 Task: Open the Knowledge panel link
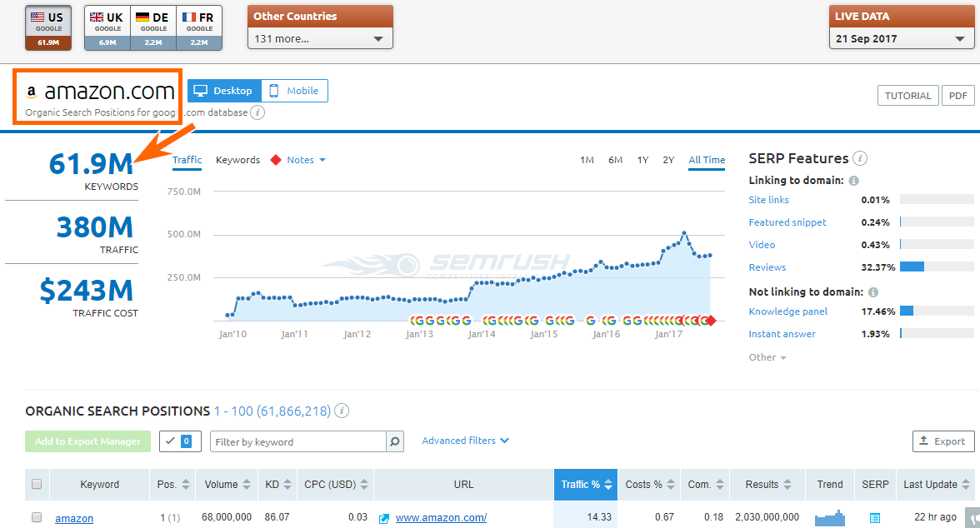788,311
